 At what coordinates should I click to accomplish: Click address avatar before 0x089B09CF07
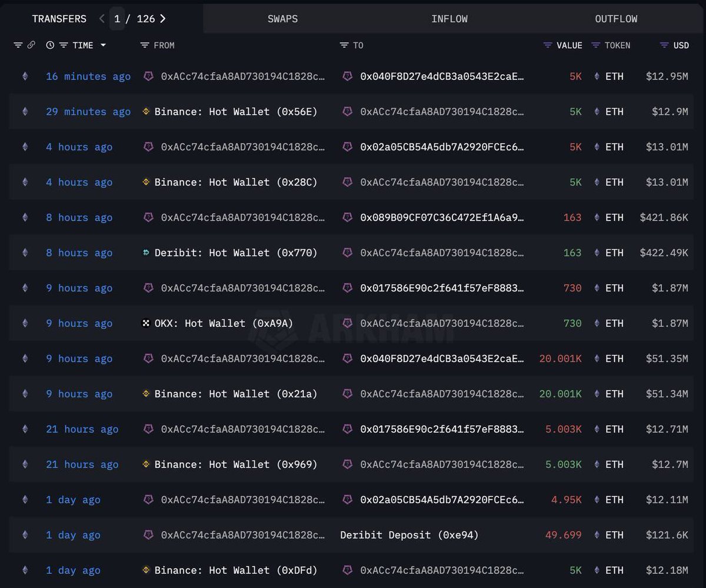(x=348, y=218)
